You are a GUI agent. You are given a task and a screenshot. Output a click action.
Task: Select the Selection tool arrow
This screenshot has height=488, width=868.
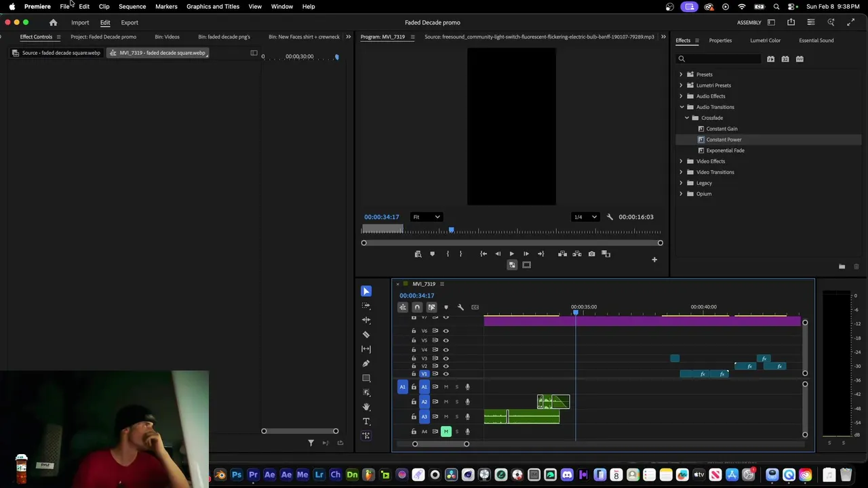(366, 291)
